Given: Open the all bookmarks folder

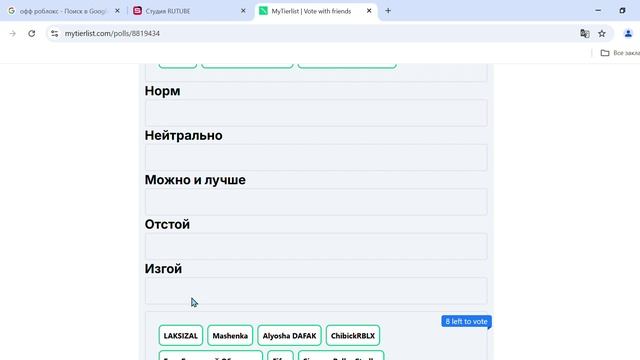Looking at the screenshot, I should [x=620, y=53].
